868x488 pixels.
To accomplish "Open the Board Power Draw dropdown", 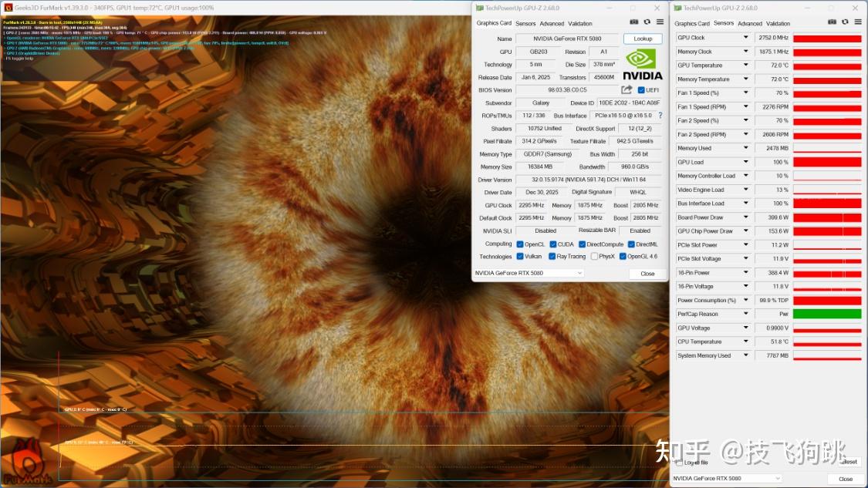I will pyautogui.click(x=745, y=217).
